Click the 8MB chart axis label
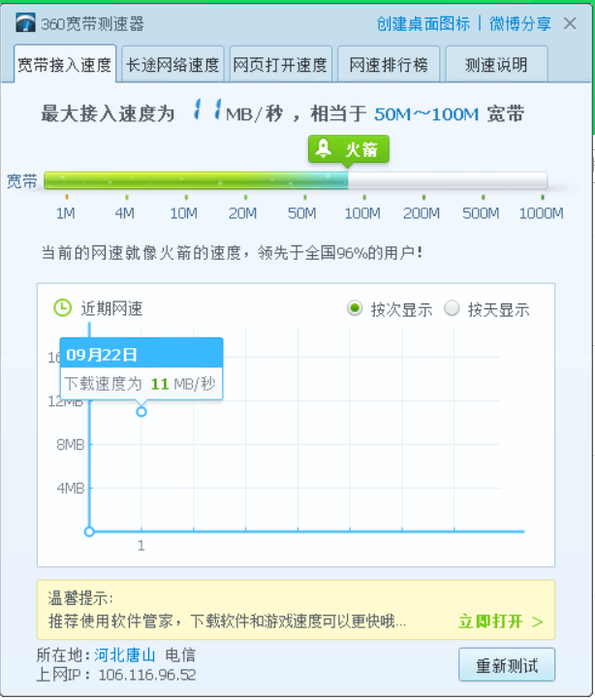 pyautogui.click(x=70, y=445)
